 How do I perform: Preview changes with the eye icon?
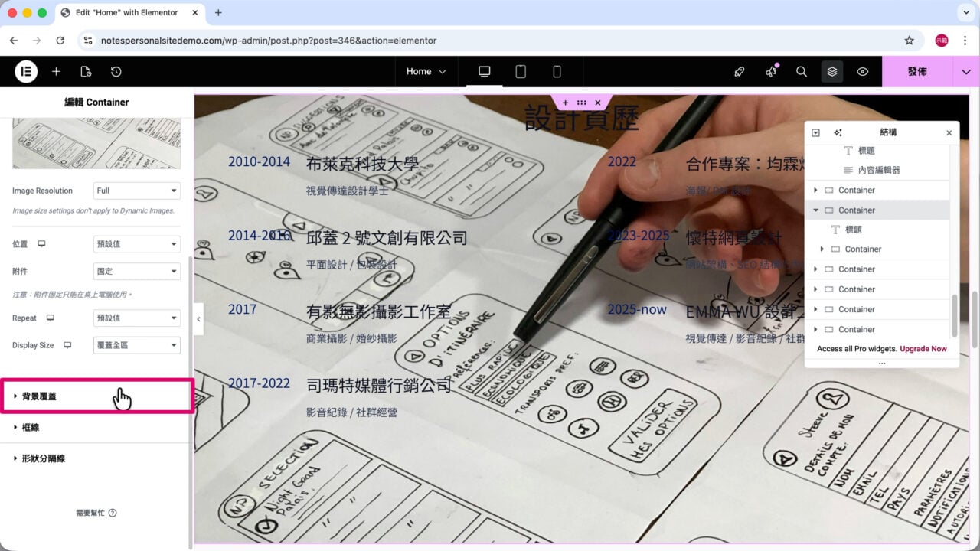point(863,71)
